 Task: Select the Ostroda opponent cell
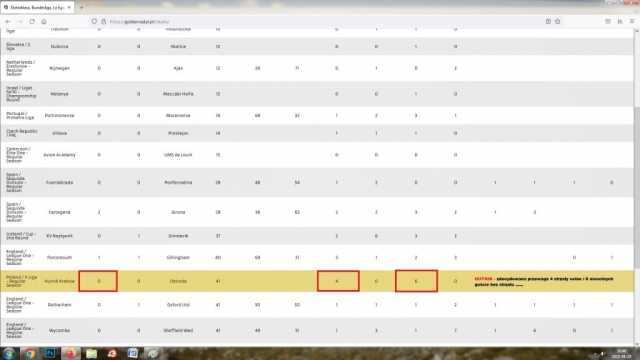(178, 281)
